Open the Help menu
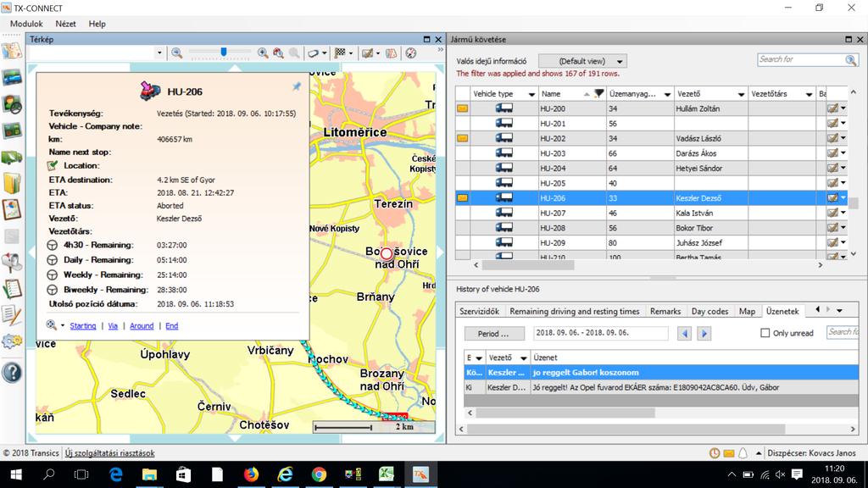Screen dimensions: 868x488 (97, 24)
